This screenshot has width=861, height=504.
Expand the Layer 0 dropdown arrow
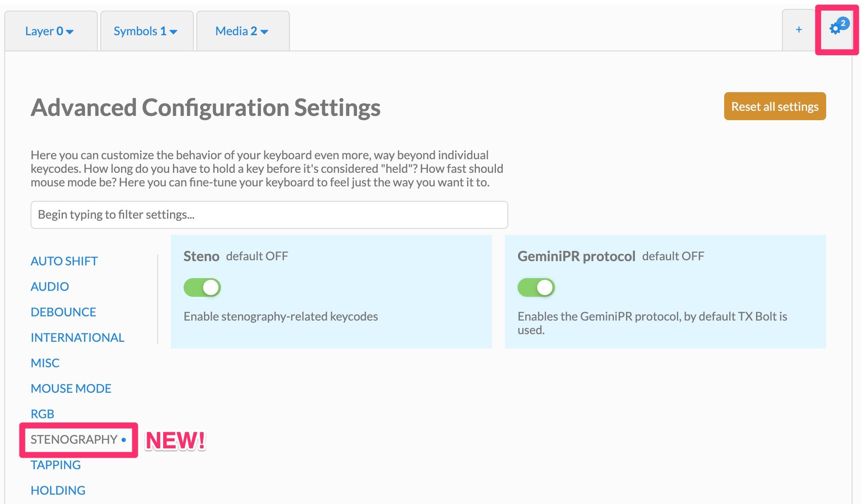click(x=70, y=32)
